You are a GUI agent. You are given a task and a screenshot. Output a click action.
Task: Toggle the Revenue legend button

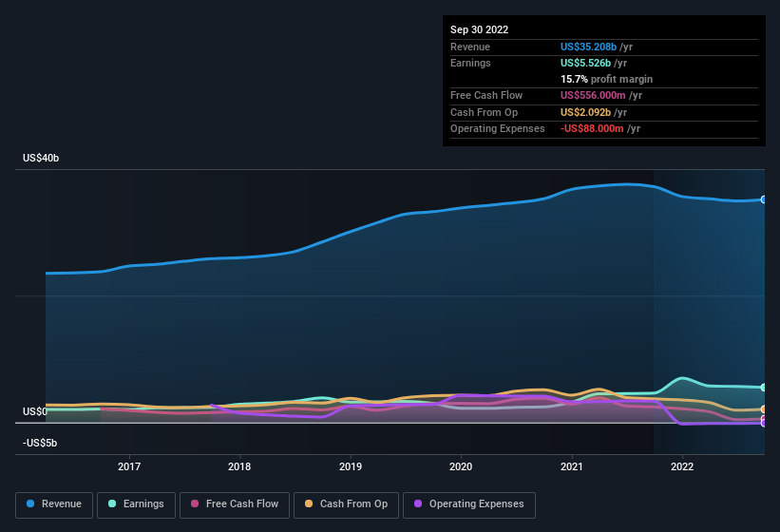point(54,504)
